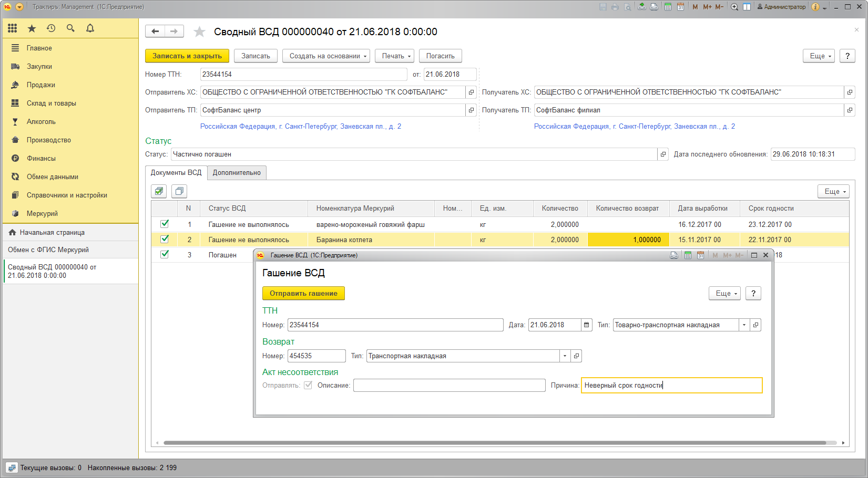
Task: Click Записать button
Action: 256,56
